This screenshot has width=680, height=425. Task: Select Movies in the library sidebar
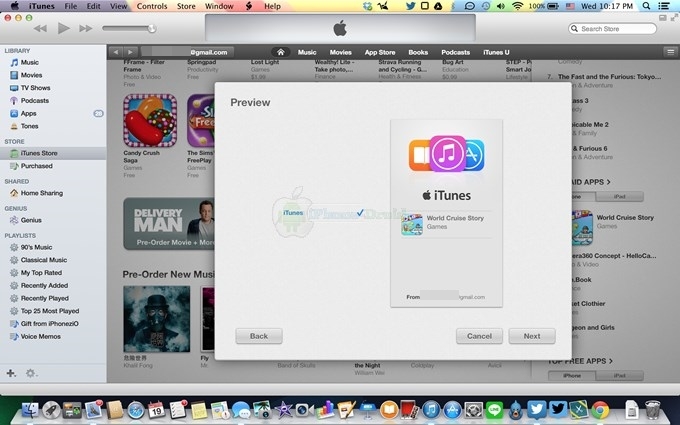[31, 75]
